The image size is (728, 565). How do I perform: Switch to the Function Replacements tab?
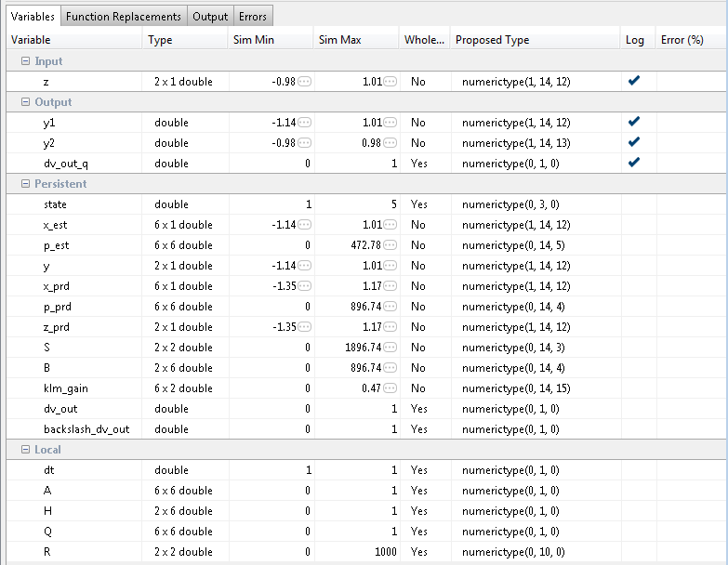click(x=123, y=16)
